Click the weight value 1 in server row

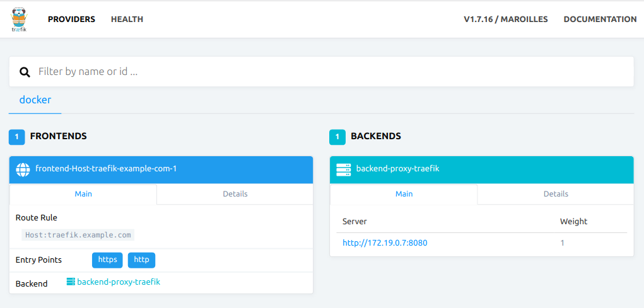(562, 242)
